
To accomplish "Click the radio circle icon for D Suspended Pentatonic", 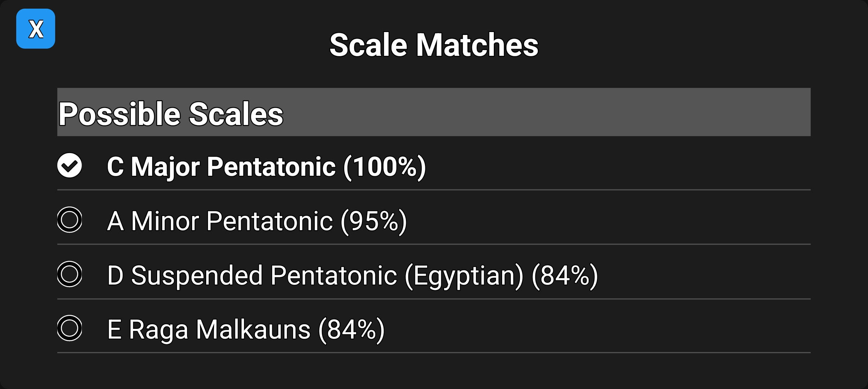I will (70, 274).
